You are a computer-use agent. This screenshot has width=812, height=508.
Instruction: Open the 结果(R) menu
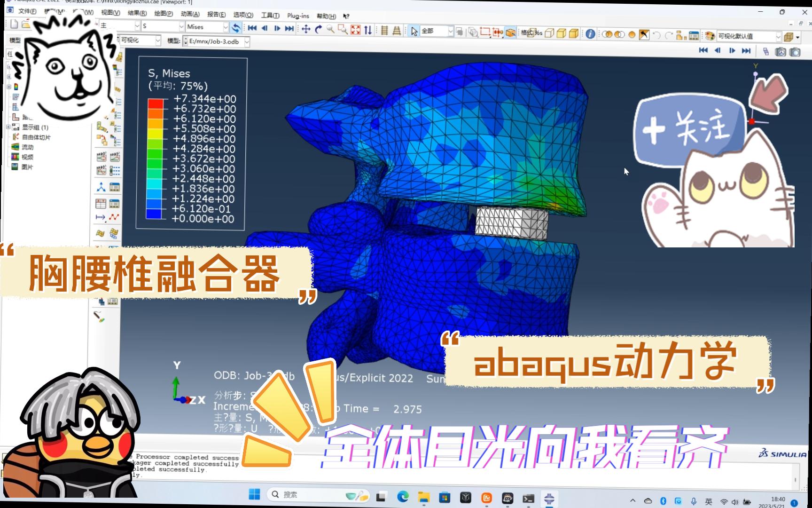(x=137, y=13)
